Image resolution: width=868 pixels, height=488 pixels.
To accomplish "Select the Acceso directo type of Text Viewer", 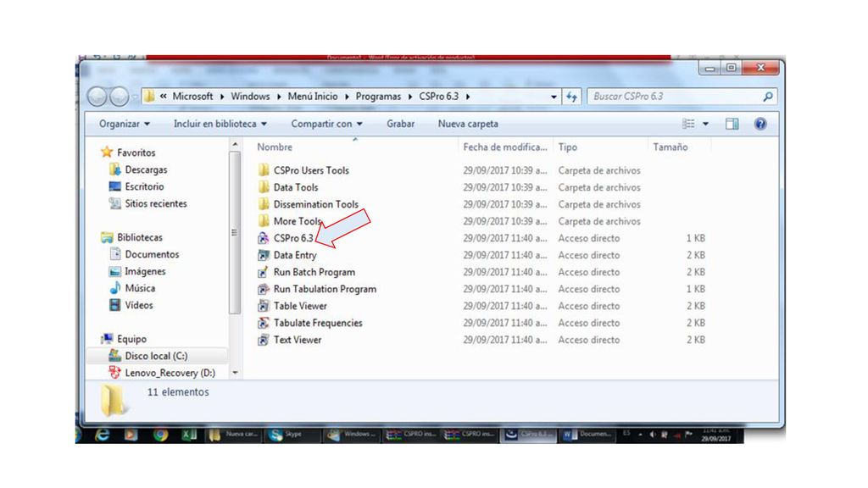I will (x=588, y=341).
